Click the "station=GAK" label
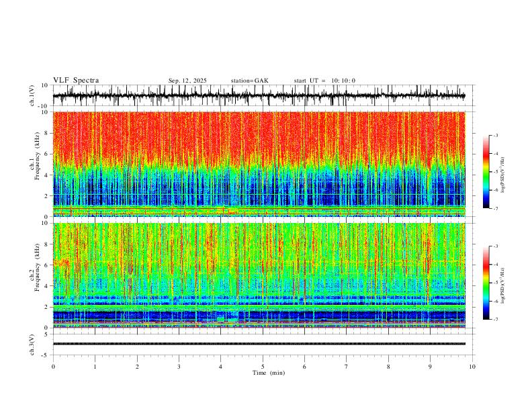This screenshot has height=411, width=532. point(249,81)
